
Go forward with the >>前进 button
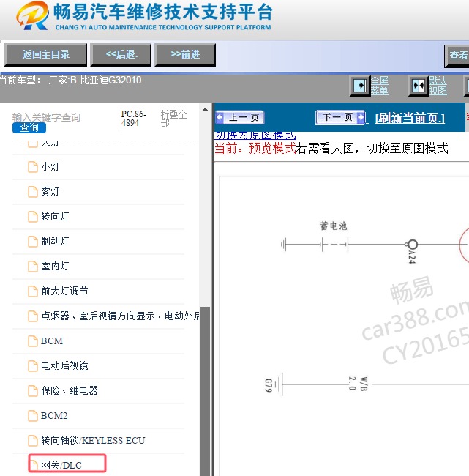[185, 55]
